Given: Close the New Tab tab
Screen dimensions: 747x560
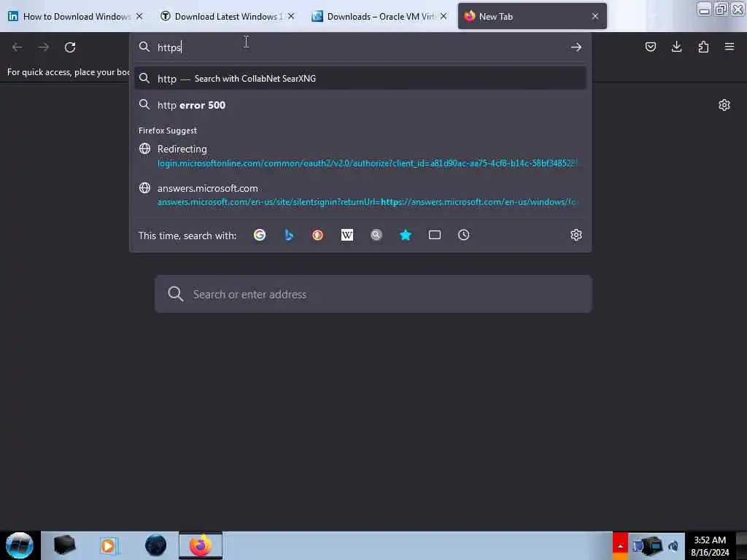Looking at the screenshot, I should (x=595, y=16).
